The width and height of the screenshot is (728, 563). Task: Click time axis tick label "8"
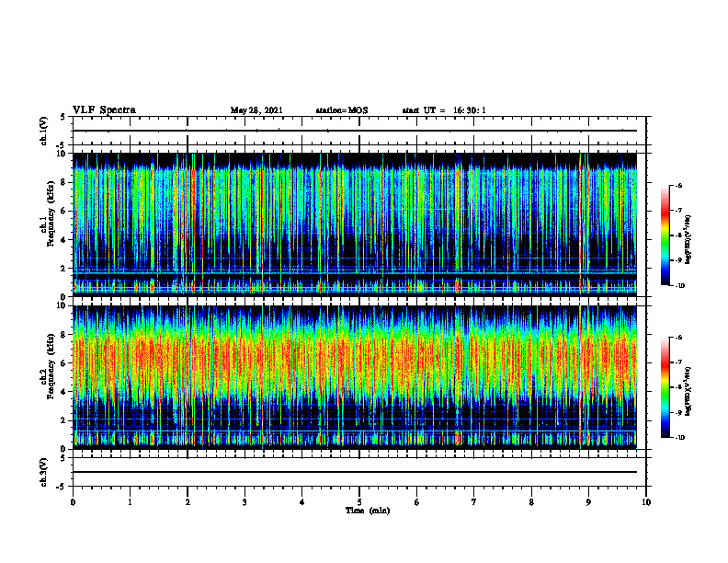(x=531, y=502)
